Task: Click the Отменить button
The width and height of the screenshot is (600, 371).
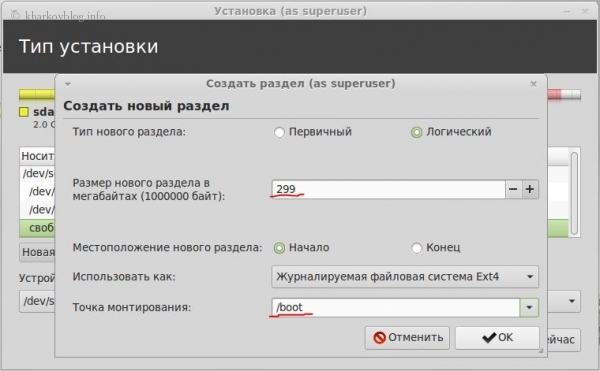Action: (x=407, y=338)
